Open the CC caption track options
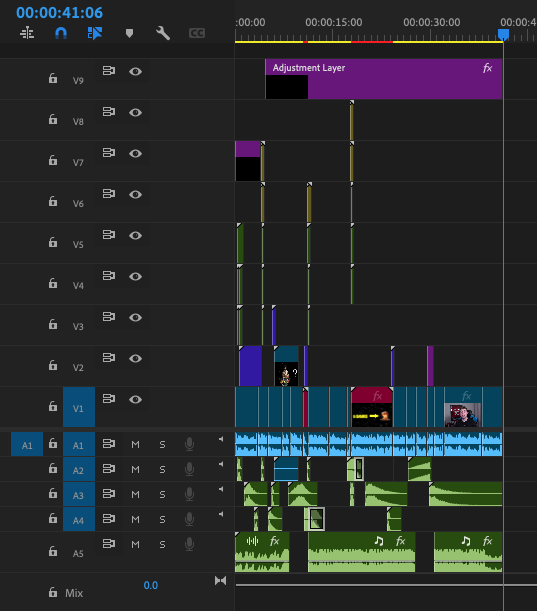 pyautogui.click(x=197, y=33)
